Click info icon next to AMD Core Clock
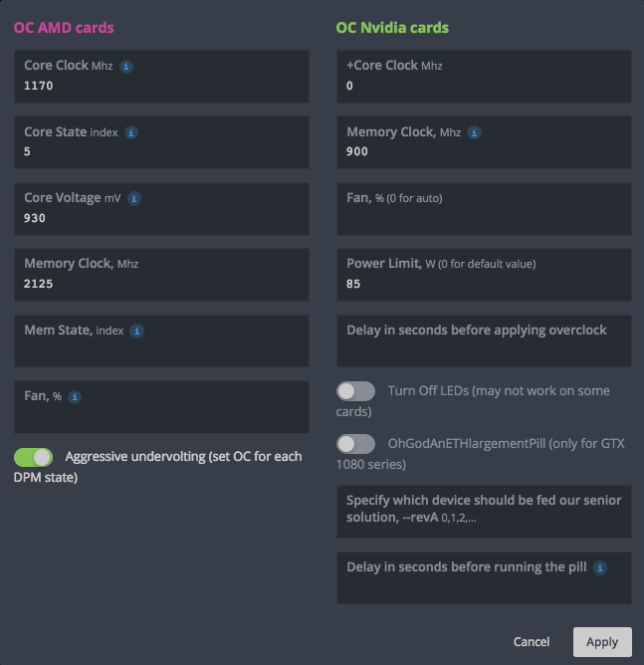The image size is (644, 665). tap(126, 66)
